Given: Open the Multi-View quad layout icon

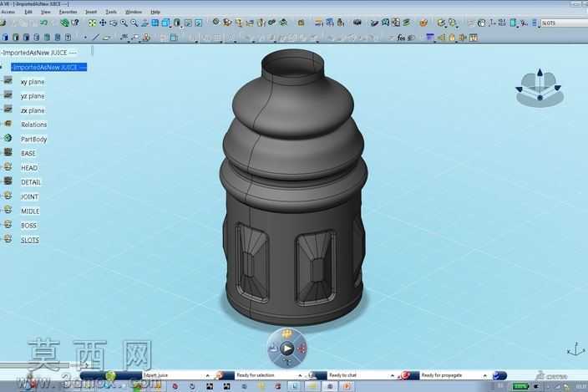Looking at the screenshot, I should (155, 23).
